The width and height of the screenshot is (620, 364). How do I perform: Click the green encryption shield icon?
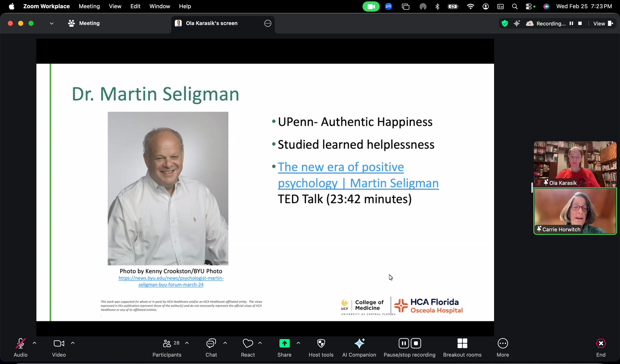pyautogui.click(x=505, y=23)
